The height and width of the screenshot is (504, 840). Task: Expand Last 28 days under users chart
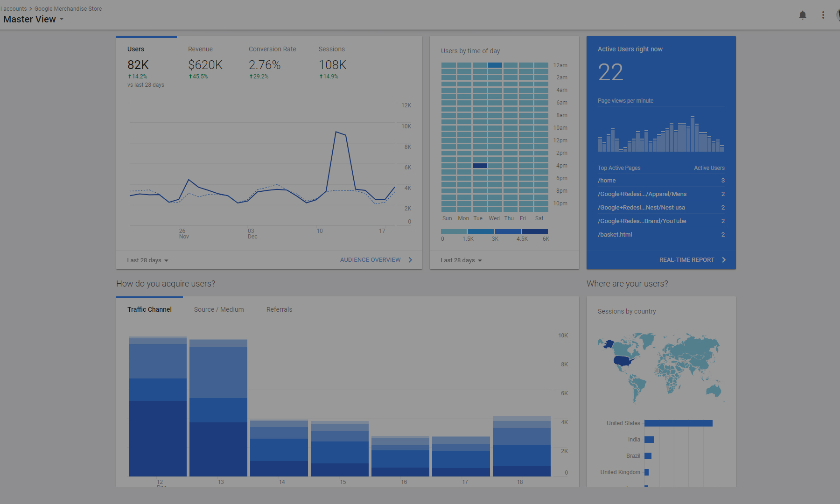pos(147,260)
